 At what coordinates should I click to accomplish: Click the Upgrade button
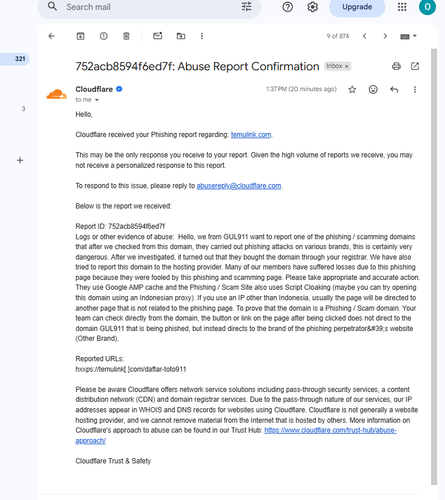pyautogui.click(x=357, y=7)
